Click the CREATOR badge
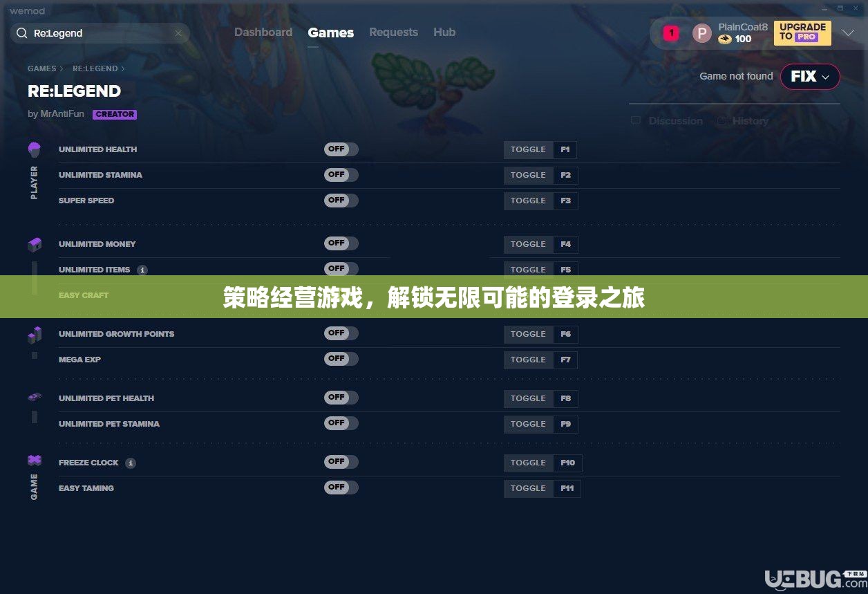Image resolution: width=868 pixels, height=594 pixels. 115,115
